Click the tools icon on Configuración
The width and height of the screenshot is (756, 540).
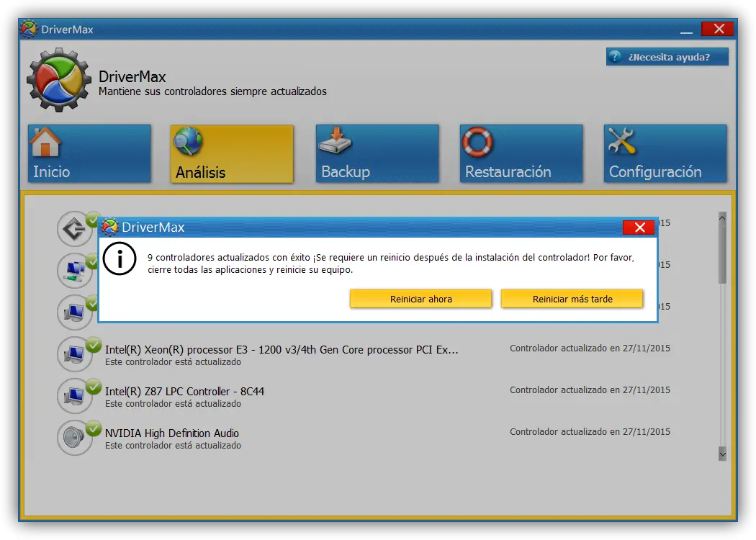[x=621, y=141]
